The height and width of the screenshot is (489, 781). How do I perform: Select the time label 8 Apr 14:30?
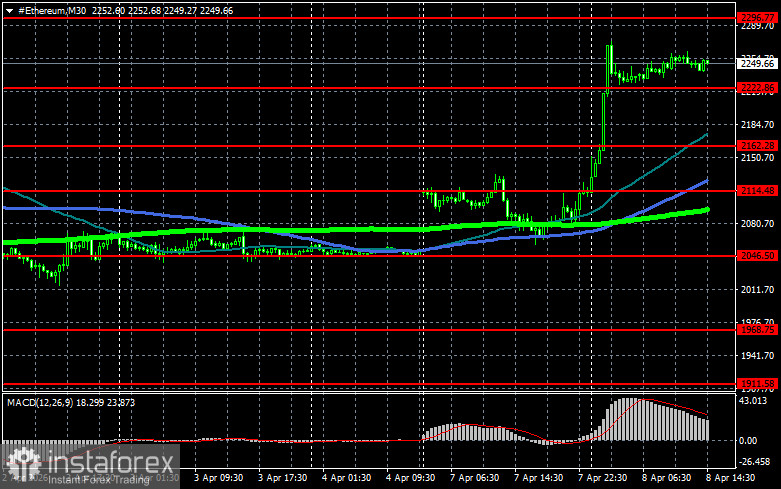click(x=730, y=478)
